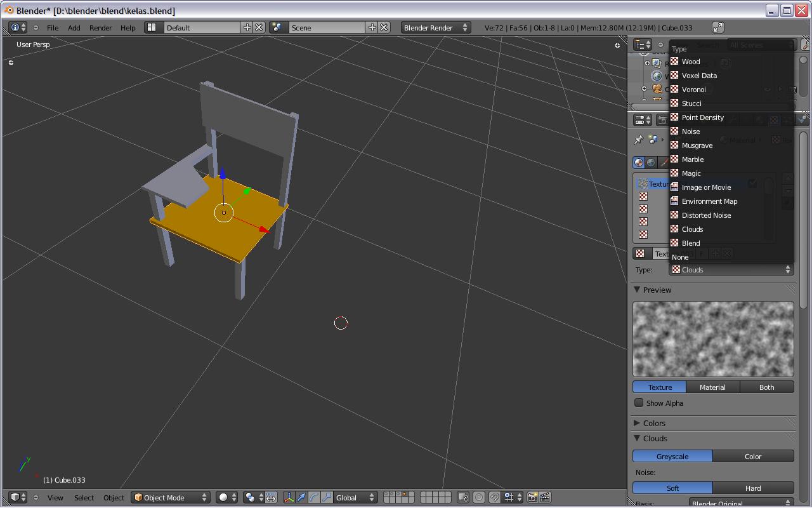Open the File menu
The image size is (812, 508).
(x=53, y=27)
